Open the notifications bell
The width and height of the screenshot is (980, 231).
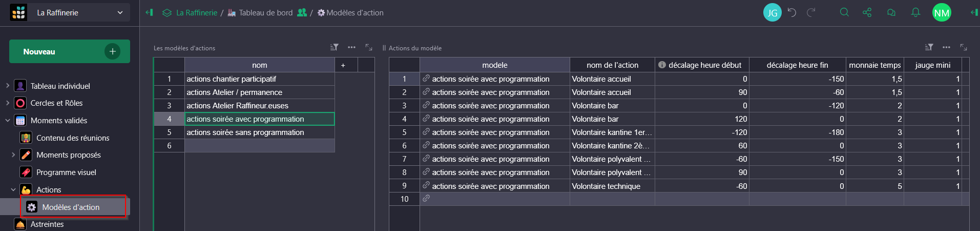point(915,12)
